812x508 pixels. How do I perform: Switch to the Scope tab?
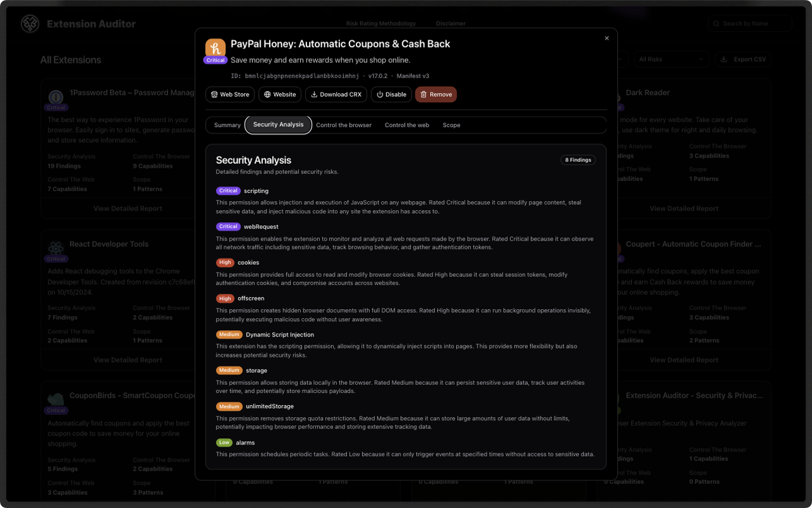point(451,125)
